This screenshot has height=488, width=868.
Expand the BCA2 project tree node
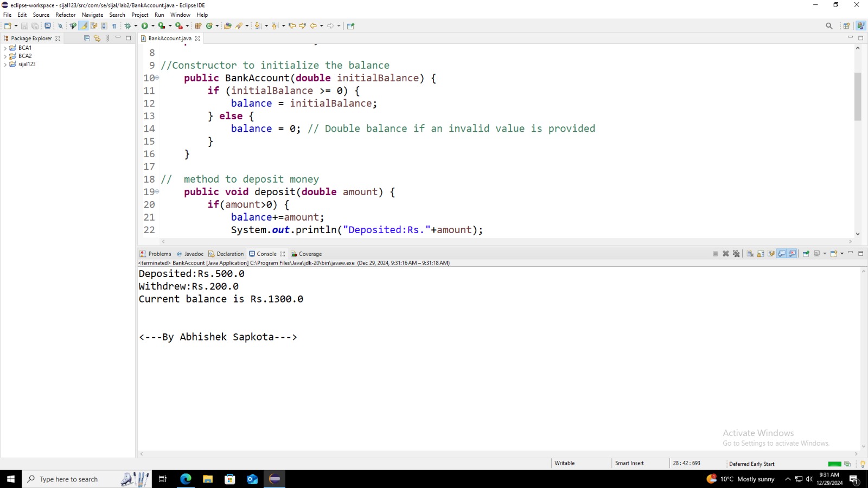5,56
